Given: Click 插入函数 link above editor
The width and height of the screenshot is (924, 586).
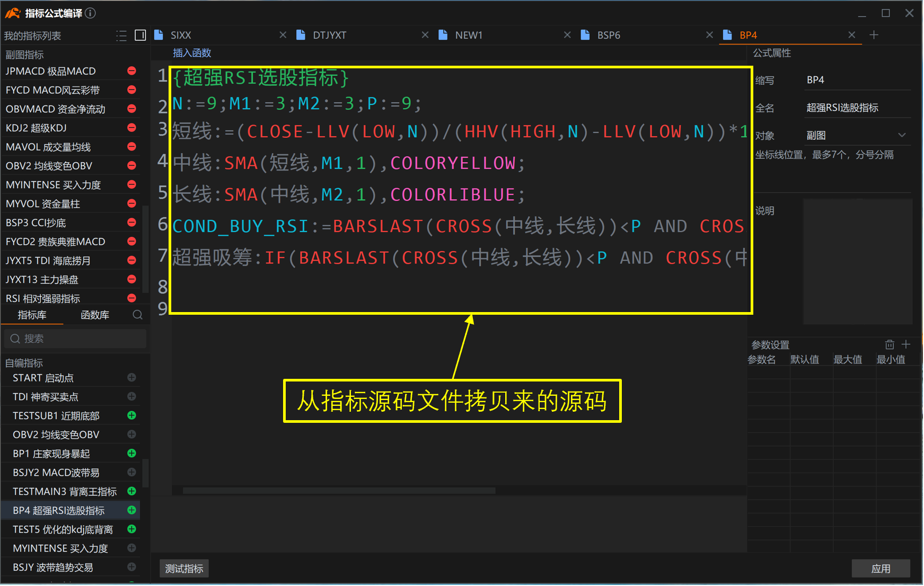Looking at the screenshot, I should (192, 53).
